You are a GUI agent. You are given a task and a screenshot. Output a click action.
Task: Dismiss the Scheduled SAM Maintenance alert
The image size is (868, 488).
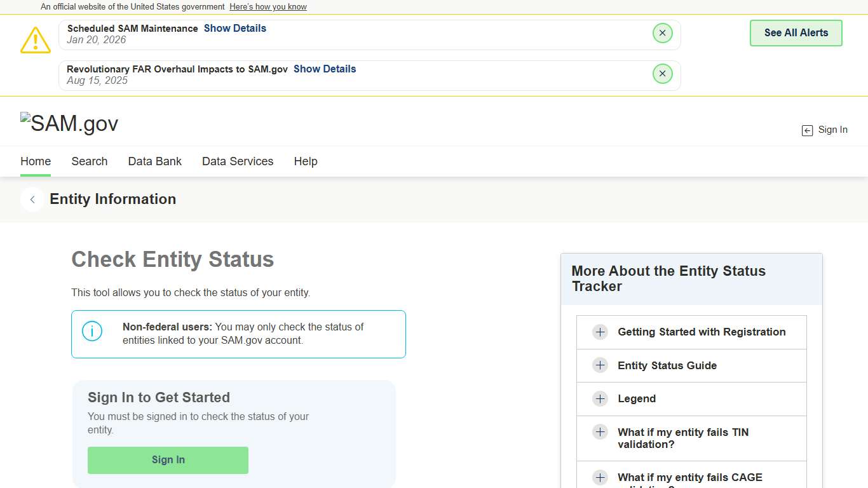(x=663, y=32)
